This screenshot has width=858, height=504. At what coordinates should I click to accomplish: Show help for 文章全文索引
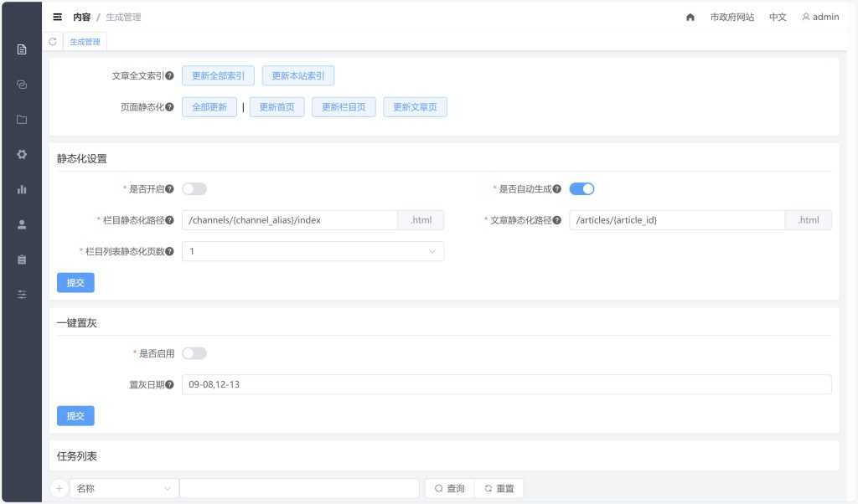tap(169, 76)
